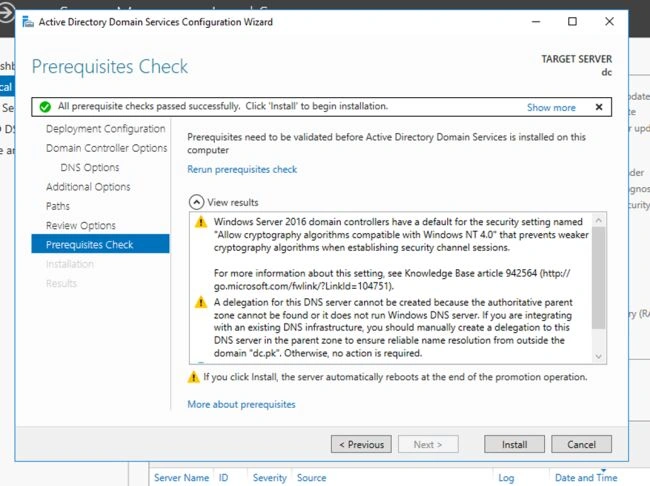Click scroll-up arrow in results box

pyautogui.click(x=598, y=220)
